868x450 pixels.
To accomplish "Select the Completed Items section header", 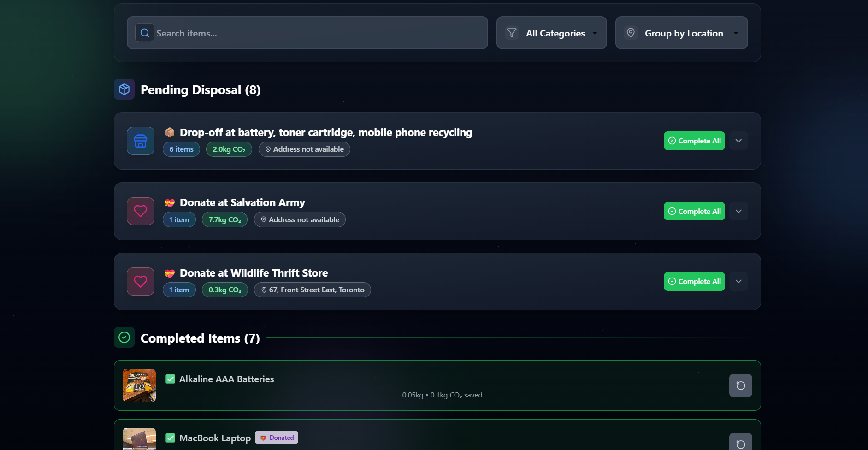I will click(x=200, y=337).
